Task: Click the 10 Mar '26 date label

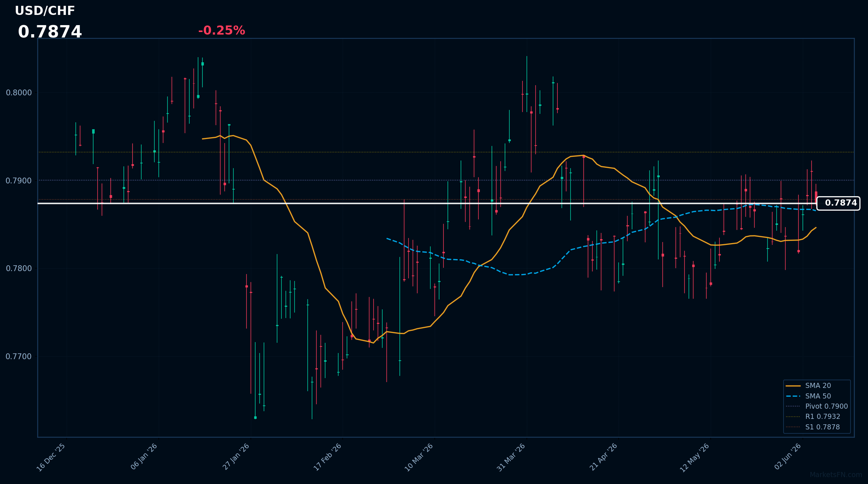Action: [x=419, y=457]
